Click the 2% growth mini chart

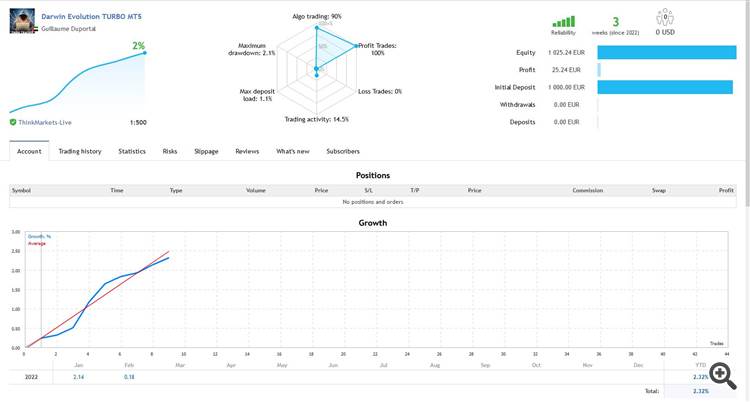pyautogui.click(x=77, y=81)
